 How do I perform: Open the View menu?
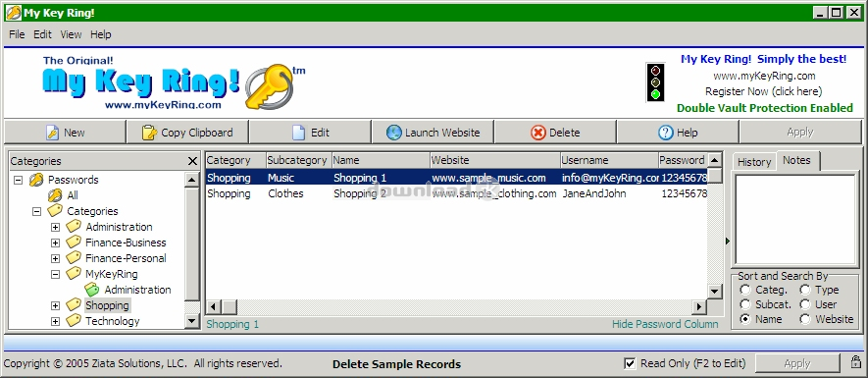click(x=71, y=34)
